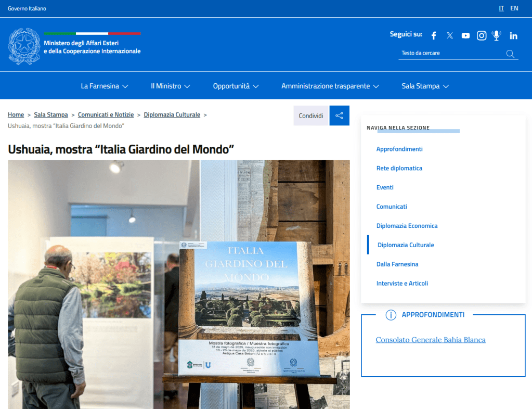The width and height of the screenshot is (532, 409).
Task: Go home via the Republic emblem logo
Action: [24, 46]
